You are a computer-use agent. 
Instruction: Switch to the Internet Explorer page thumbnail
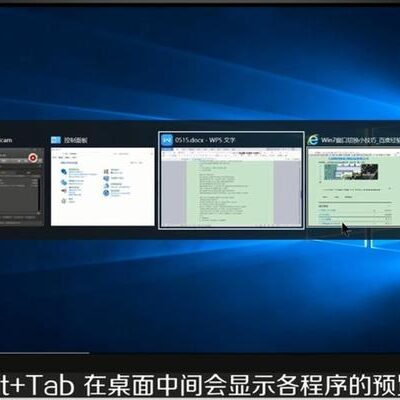click(354, 188)
